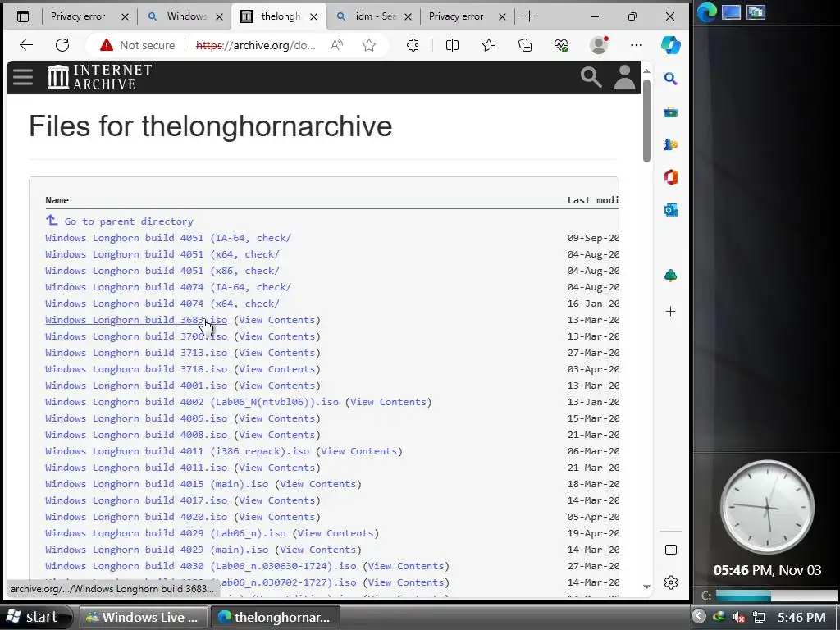Open the tab actions menu icon
This screenshot has width=840, height=630.
coord(22,16)
